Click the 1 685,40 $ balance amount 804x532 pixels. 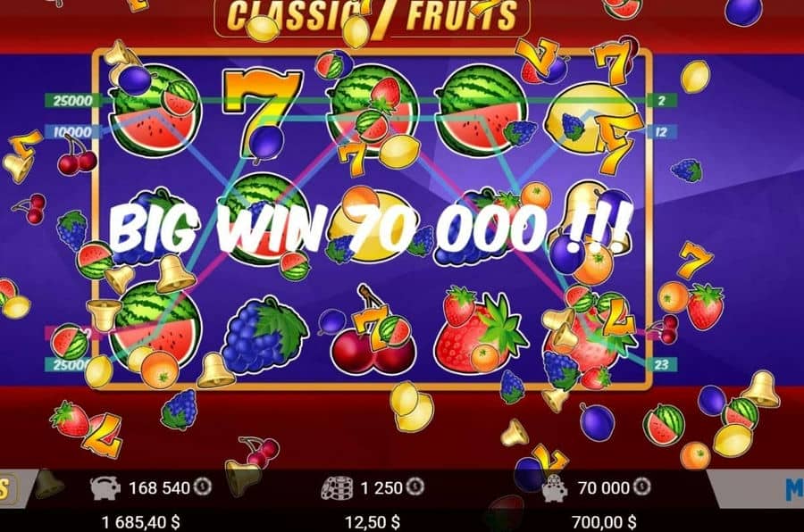(141, 522)
